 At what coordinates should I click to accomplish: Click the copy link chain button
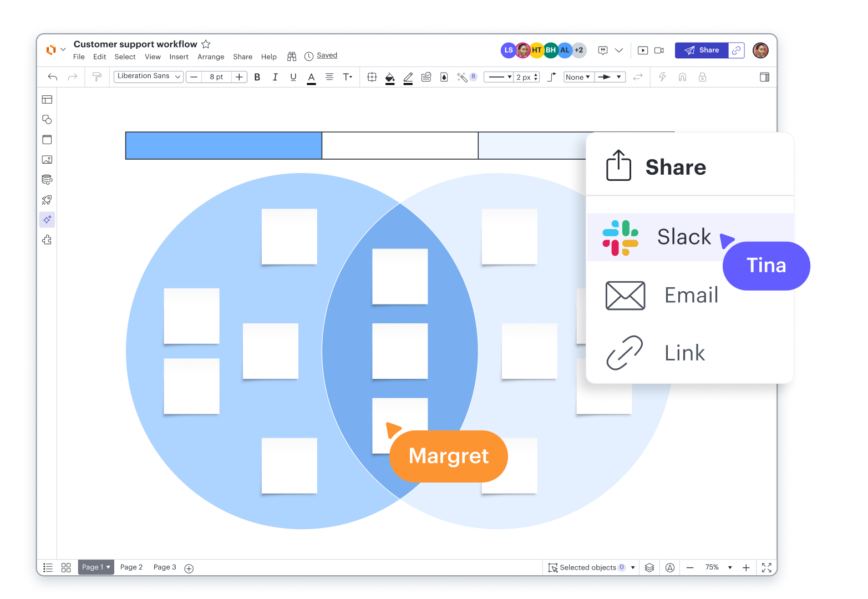click(x=736, y=50)
